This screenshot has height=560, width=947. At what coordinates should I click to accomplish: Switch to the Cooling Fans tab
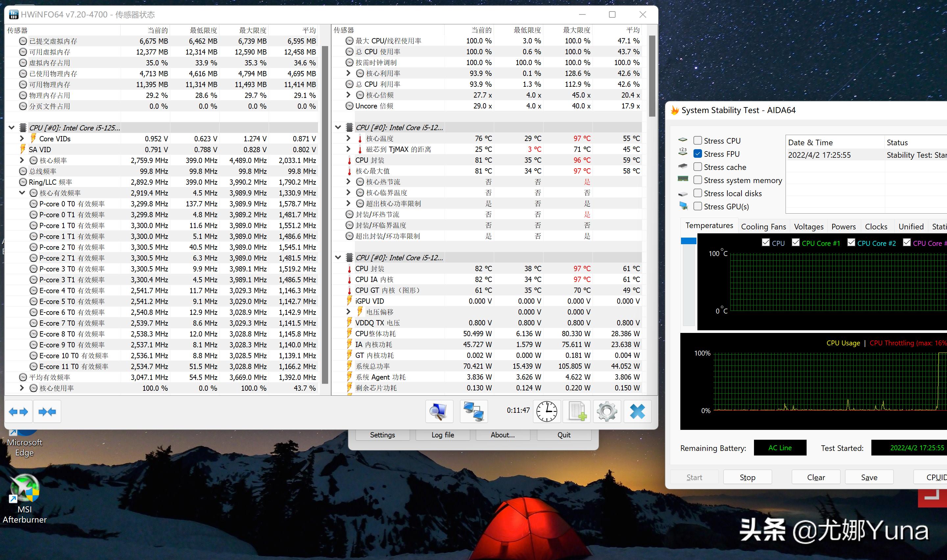pos(763,226)
